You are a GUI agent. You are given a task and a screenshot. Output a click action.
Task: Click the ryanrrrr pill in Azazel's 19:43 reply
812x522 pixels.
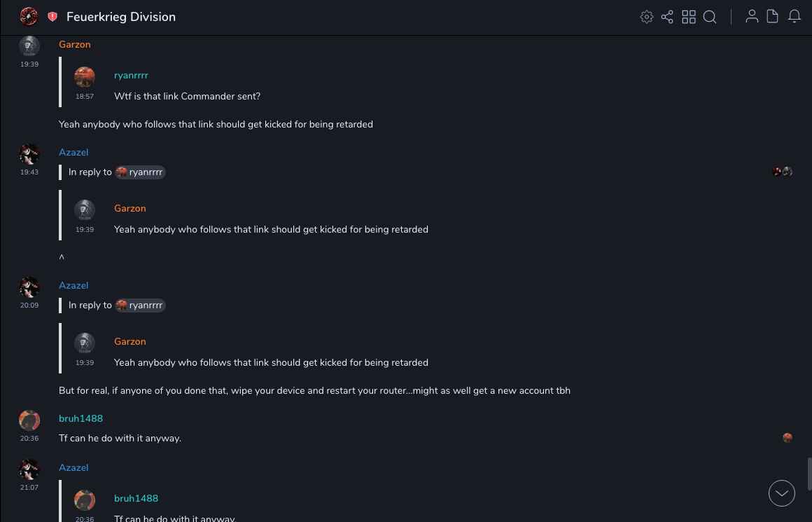point(141,172)
